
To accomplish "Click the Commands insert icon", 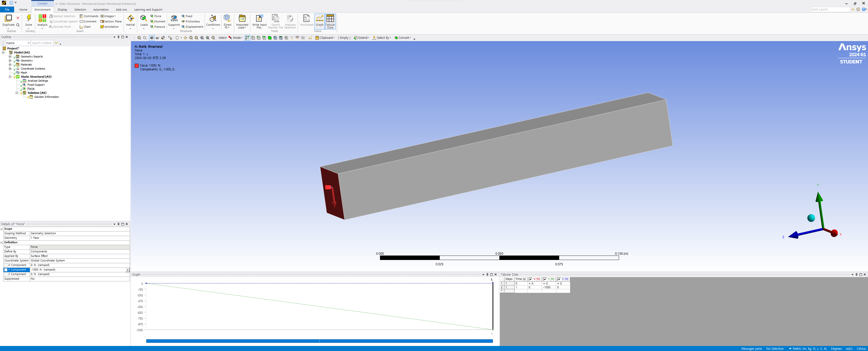I will [x=89, y=16].
